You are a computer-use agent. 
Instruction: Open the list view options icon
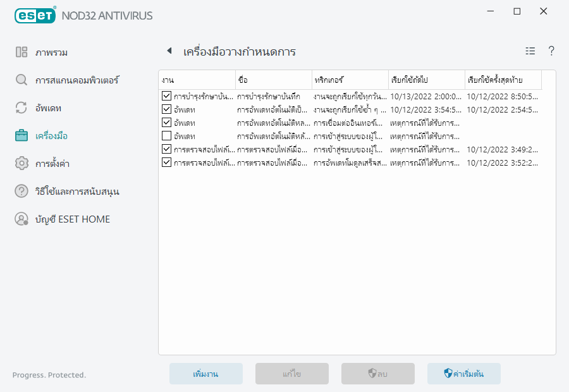[530, 51]
